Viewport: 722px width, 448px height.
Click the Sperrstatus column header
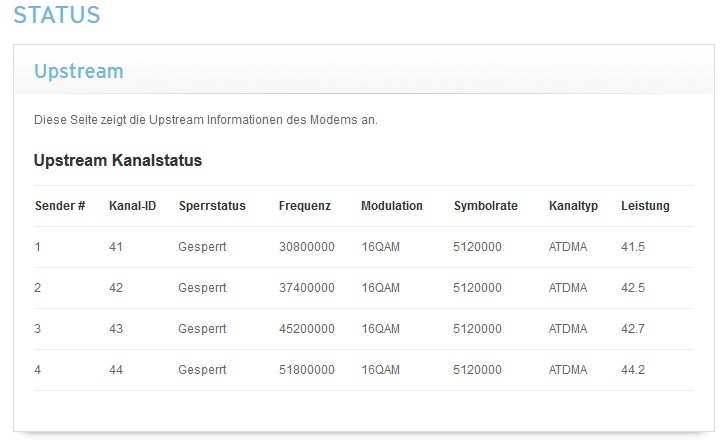tap(212, 206)
